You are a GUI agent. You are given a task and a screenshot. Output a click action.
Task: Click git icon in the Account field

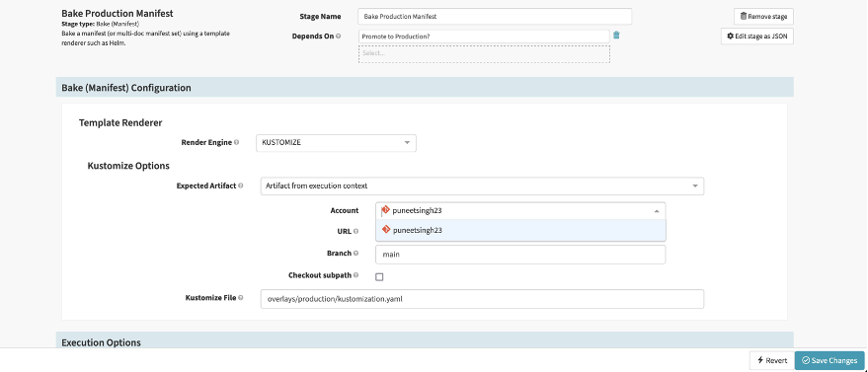386,210
